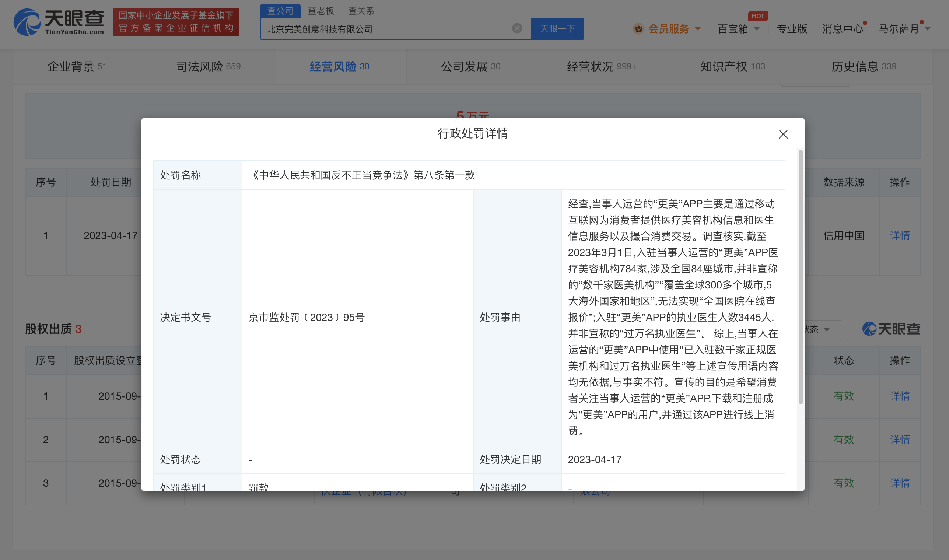Viewport: 949px width, 560px height.
Task: Click the dialog's vertical scrollbar
Action: point(800,277)
